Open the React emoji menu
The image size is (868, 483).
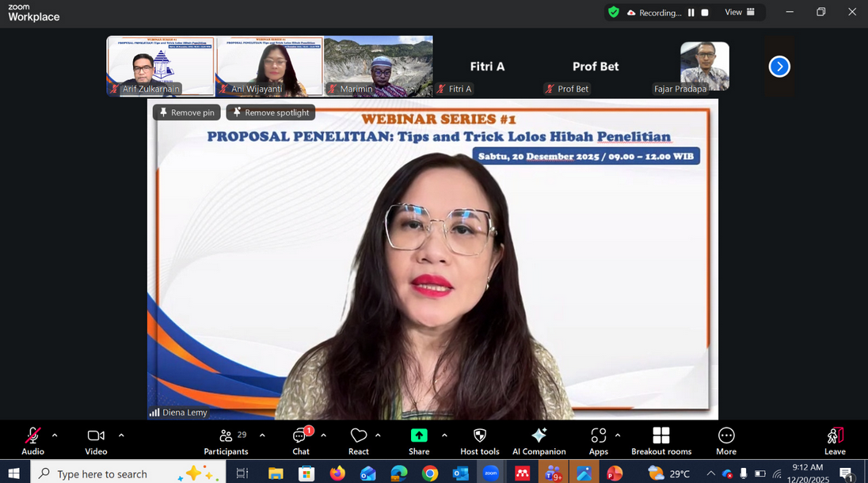pyautogui.click(x=359, y=440)
